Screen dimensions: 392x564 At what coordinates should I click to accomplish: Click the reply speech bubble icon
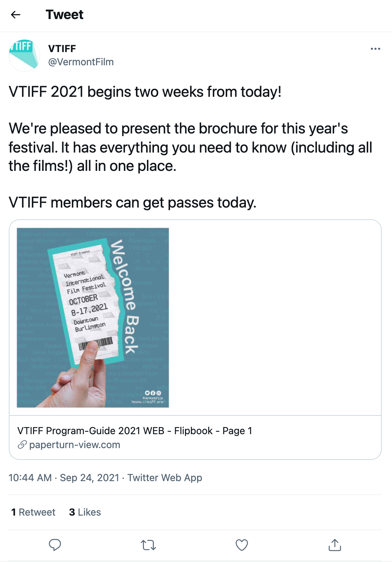pos(55,545)
